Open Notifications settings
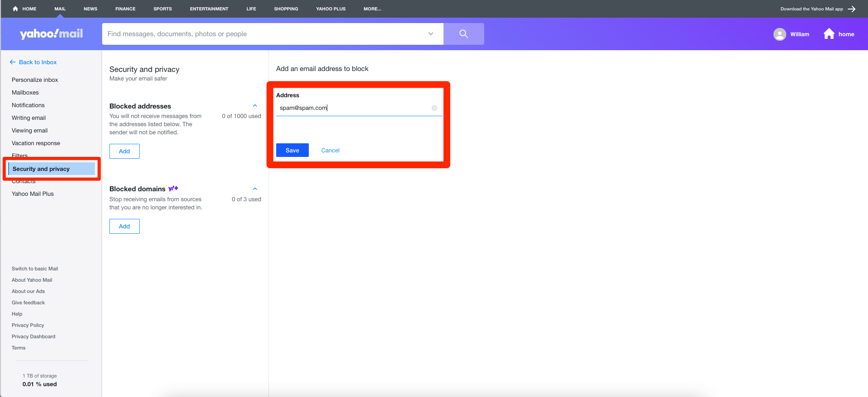The image size is (868, 397). (28, 105)
